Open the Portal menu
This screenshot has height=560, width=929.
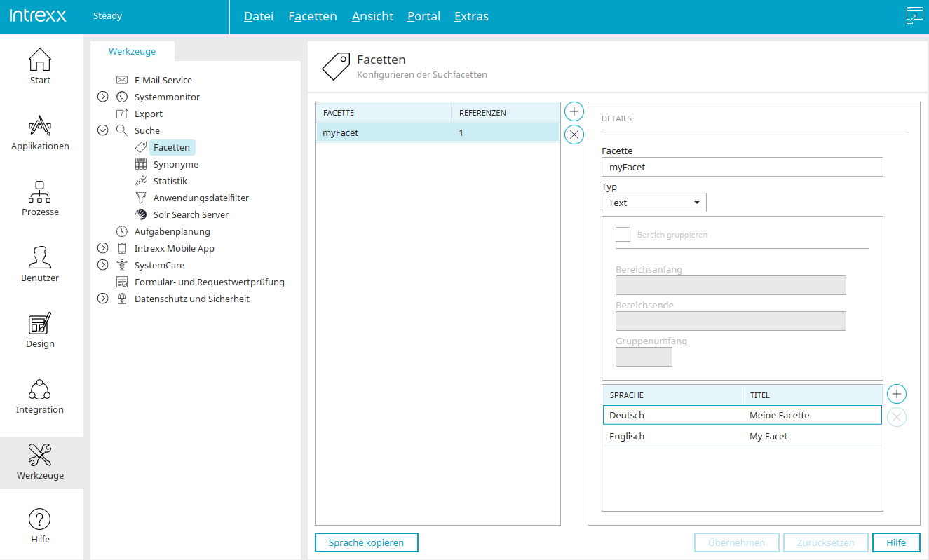pos(424,16)
